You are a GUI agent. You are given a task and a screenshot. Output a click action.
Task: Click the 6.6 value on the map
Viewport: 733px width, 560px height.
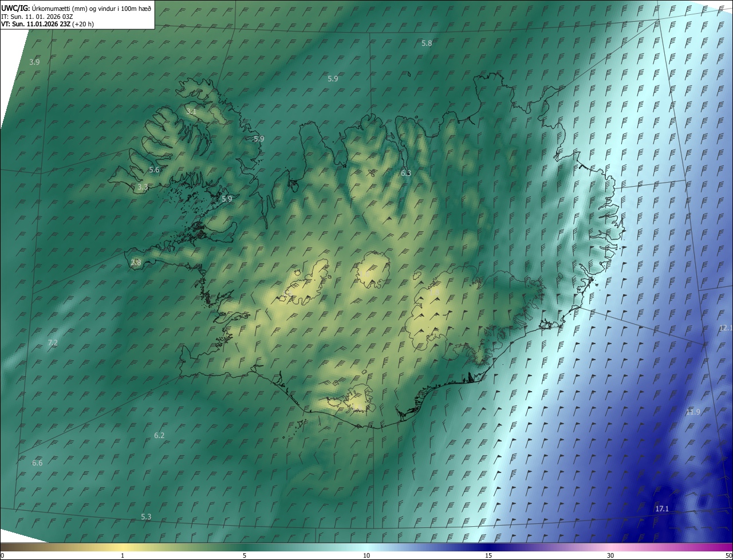click(x=37, y=463)
